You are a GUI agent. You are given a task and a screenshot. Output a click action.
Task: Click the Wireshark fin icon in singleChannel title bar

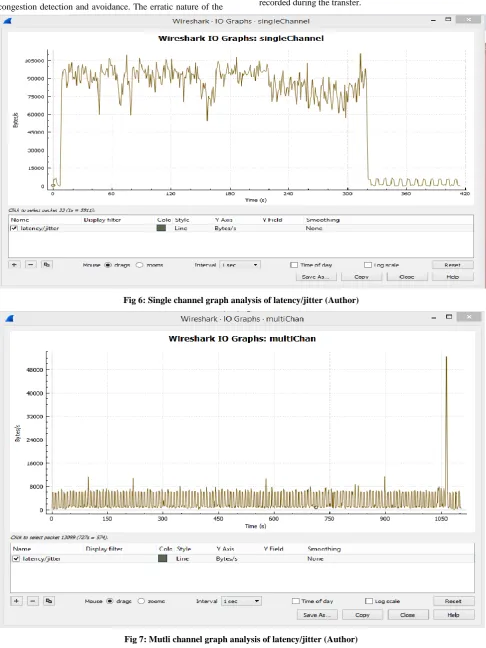7,21
